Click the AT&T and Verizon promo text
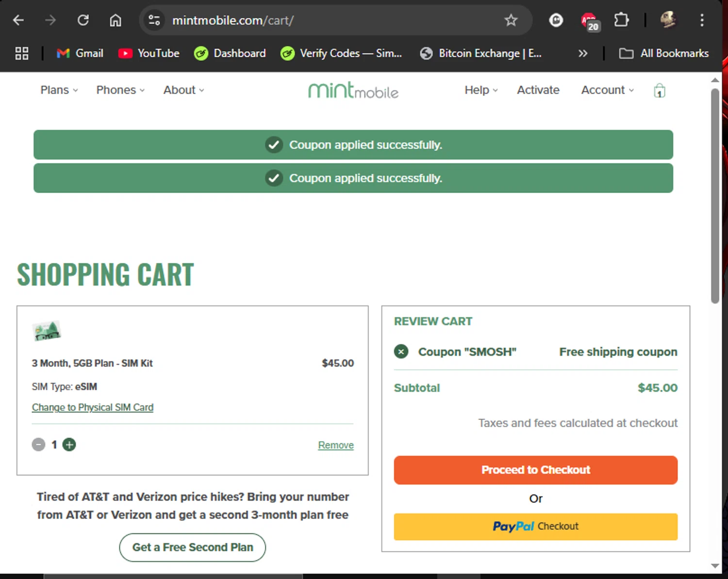728x579 pixels. point(193,506)
